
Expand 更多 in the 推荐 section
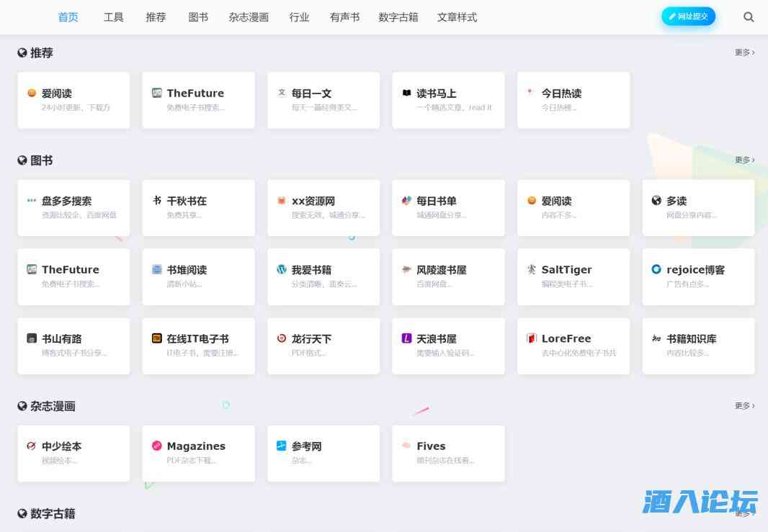(744, 53)
